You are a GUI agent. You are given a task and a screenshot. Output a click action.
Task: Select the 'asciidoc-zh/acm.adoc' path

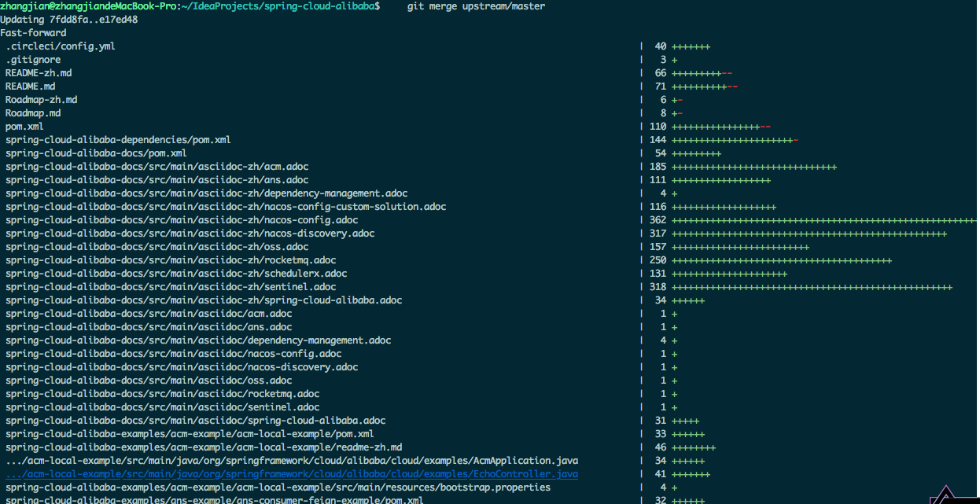[157, 167]
